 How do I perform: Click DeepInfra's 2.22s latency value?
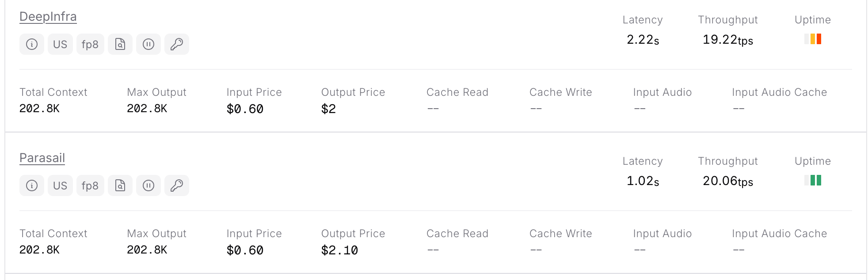pyautogui.click(x=643, y=40)
